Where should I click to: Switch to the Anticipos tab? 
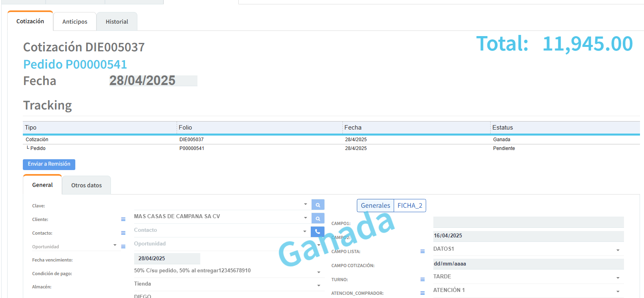(x=75, y=22)
